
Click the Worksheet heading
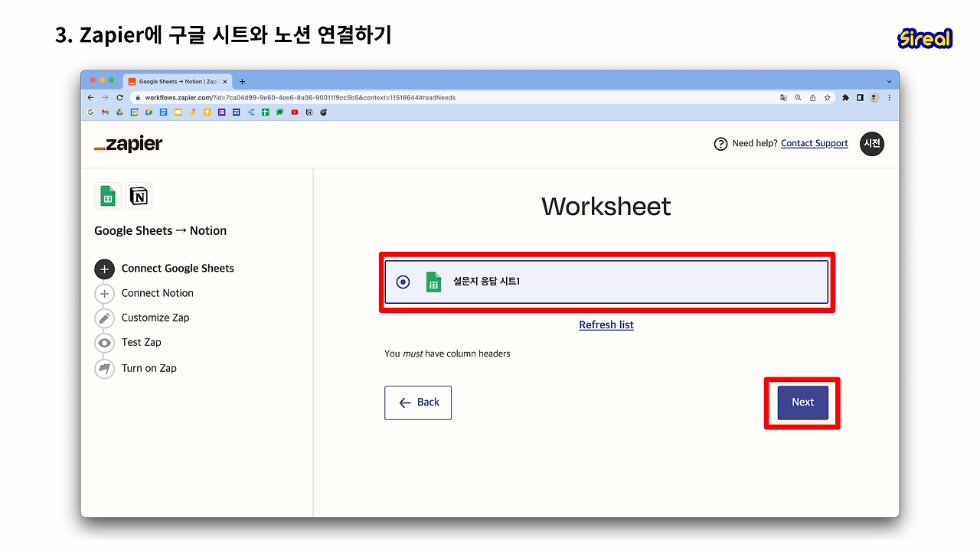(x=606, y=207)
